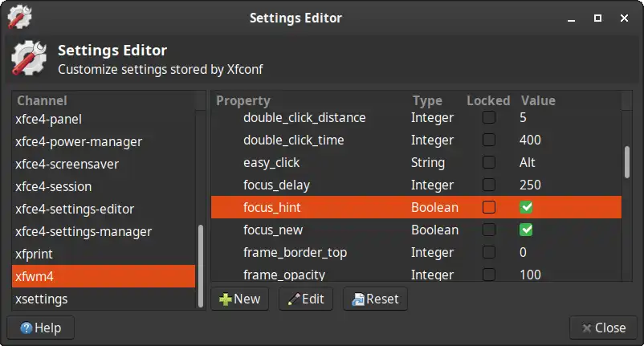Click the plus icon on the New button

point(225,299)
